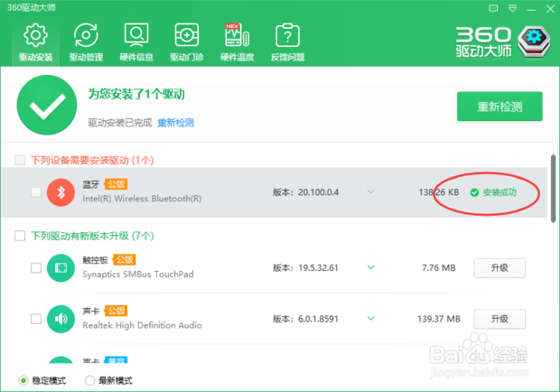560x392 pixels.
Task: Expand version dropdown for Realtek 6.0.1.8591
Action: (x=371, y=319)
